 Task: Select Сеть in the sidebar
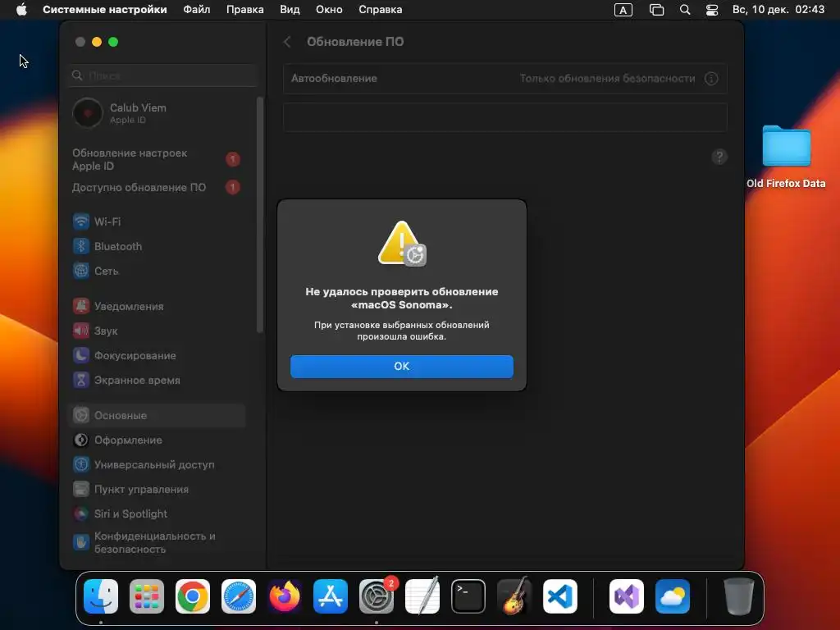point(157,271)
